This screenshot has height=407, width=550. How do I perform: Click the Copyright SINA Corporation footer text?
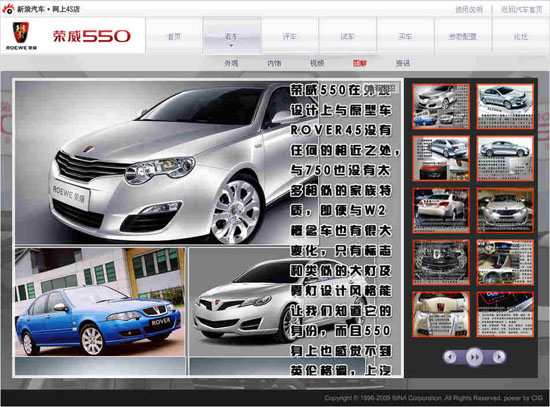[434, 398]
